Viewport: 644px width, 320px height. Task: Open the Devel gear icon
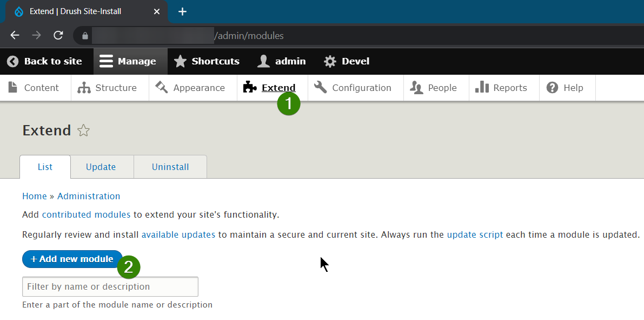pyautogui.click(x=330, y=61)
